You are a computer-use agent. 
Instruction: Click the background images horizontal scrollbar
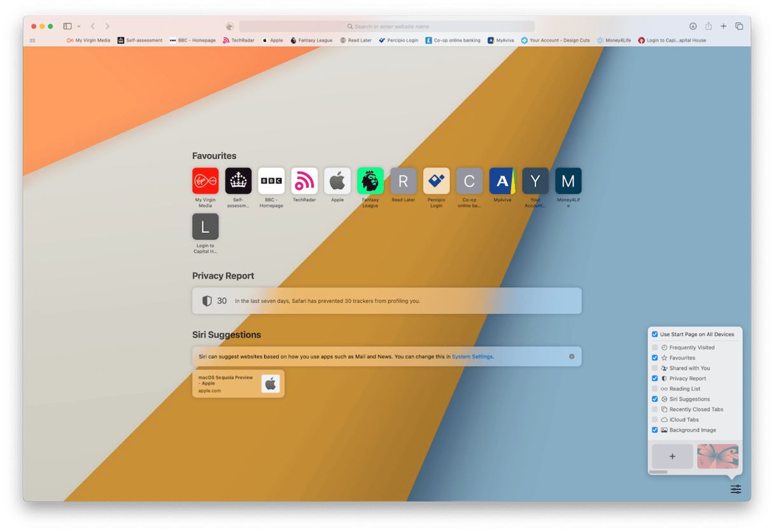pyautogui.click(x=659, y=472)
